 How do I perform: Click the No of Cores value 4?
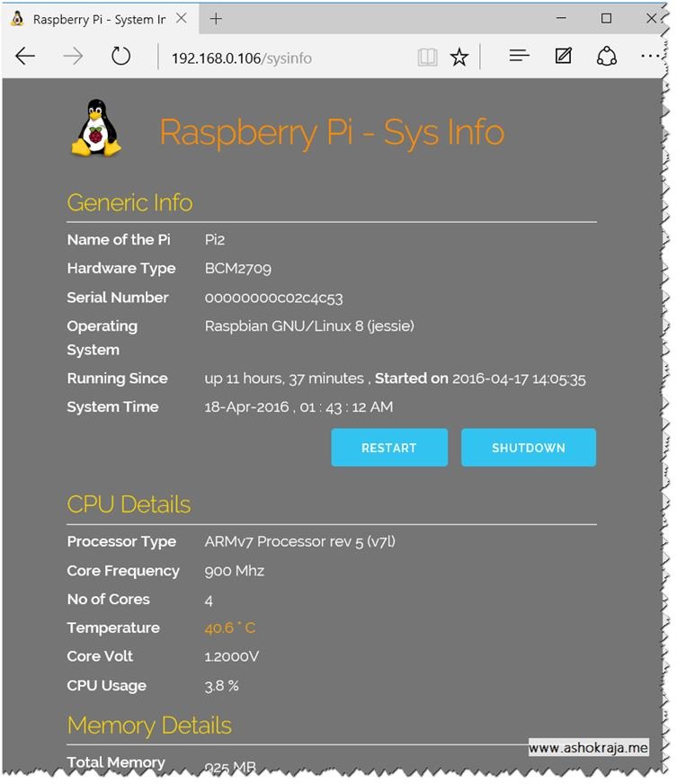(209, 600)
